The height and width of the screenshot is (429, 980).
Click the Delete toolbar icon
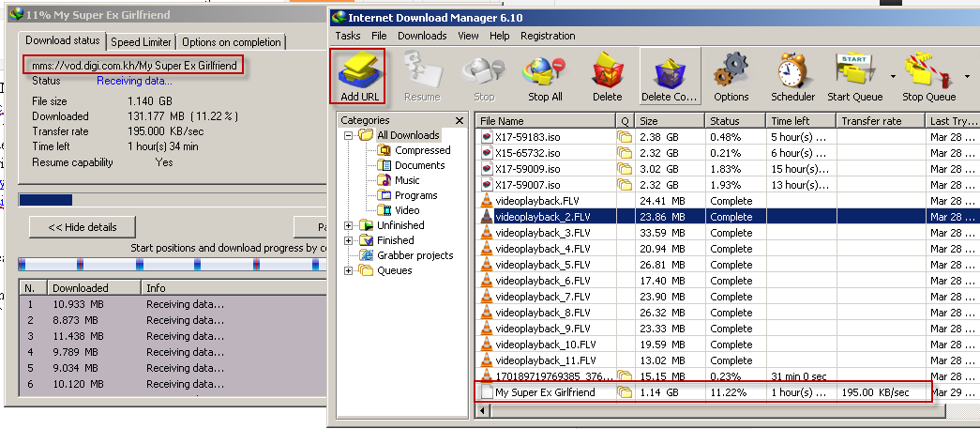pos(607,76)
